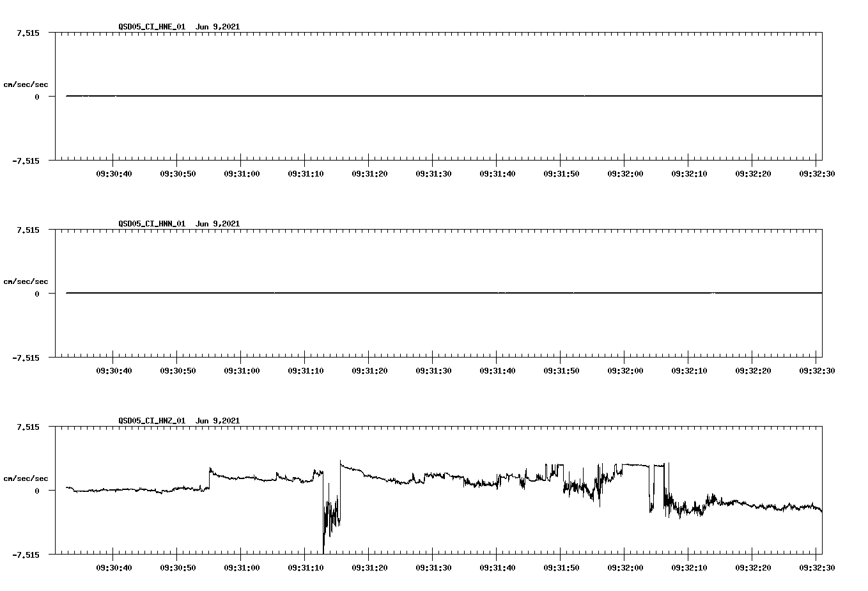Click the large negative spike in HNZ trace
Screen dimensions: 868x591
click(x=331, y=512)
